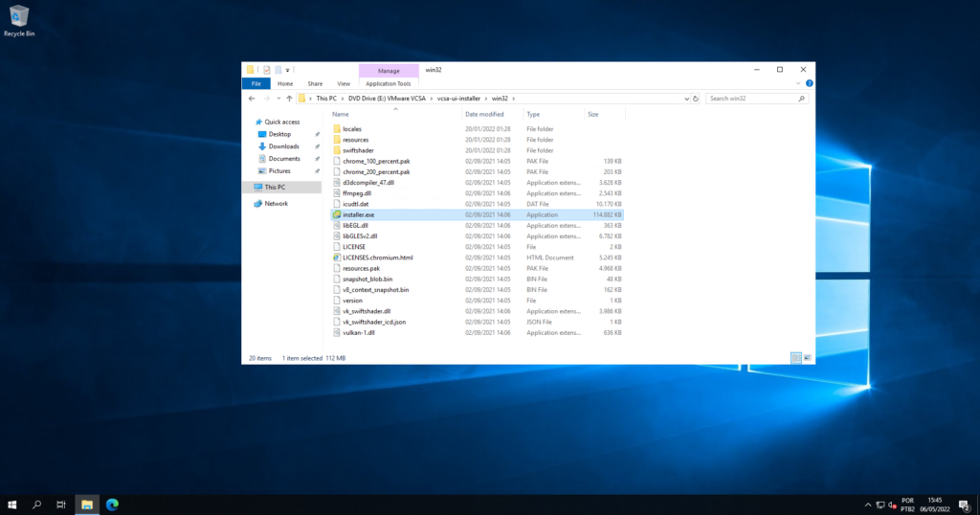Select vk_swiftshader_icd.json file

(x=374, y=322)
